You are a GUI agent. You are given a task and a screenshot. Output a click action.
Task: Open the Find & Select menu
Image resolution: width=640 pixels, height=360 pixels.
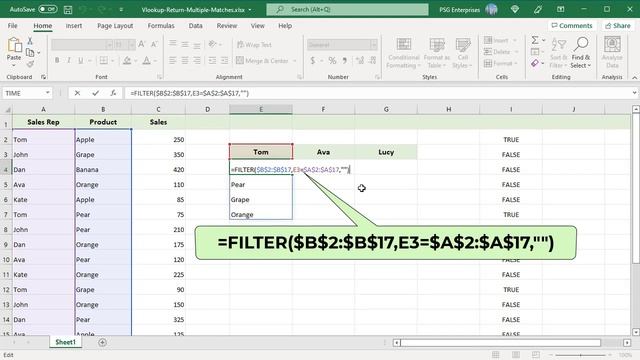point(581,53)
